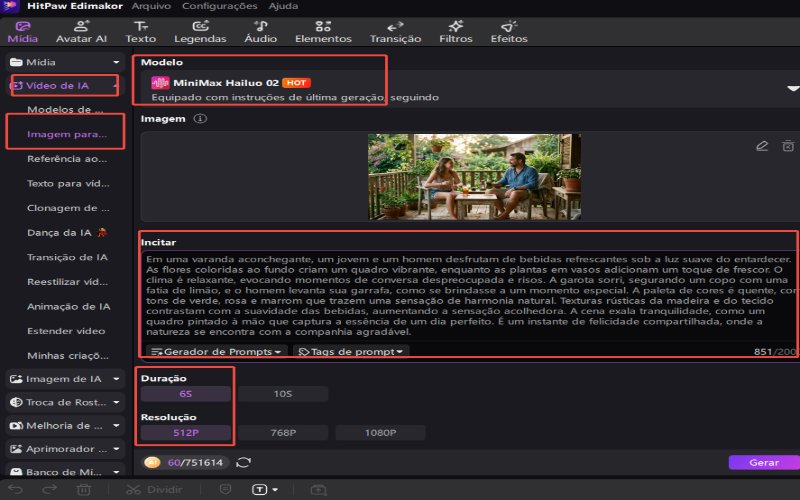Screen dimensions: 800x500
Task: Open the Filtros tab
Action: tap(456, 32)
